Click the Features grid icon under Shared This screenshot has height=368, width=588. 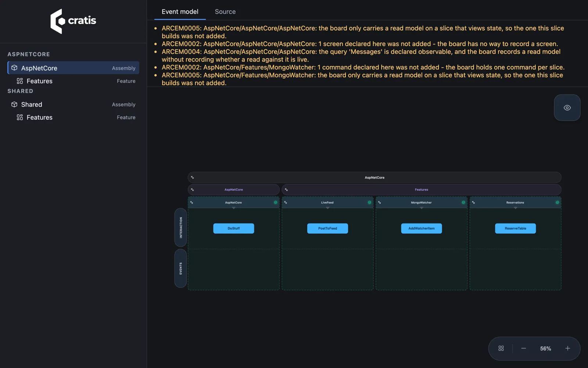tap(20, 117)
